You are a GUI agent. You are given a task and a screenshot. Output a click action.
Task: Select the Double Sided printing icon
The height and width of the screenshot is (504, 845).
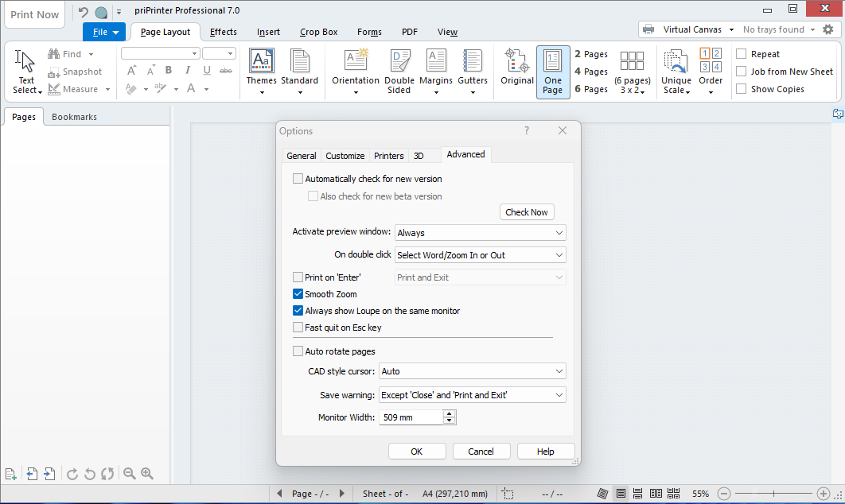[x=399, y=62]
